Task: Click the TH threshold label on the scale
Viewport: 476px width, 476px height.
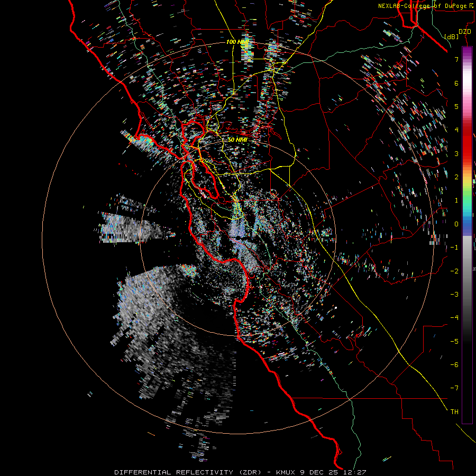Action: (454, 412)
